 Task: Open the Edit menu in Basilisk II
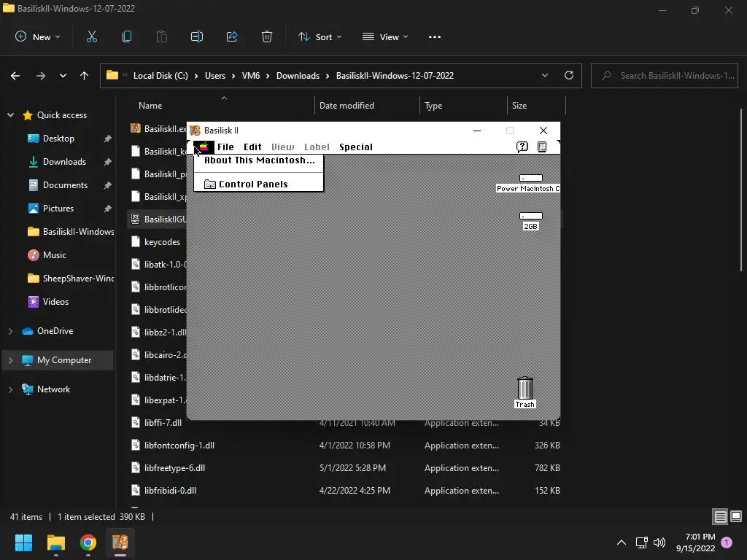[x=252, y=147]
